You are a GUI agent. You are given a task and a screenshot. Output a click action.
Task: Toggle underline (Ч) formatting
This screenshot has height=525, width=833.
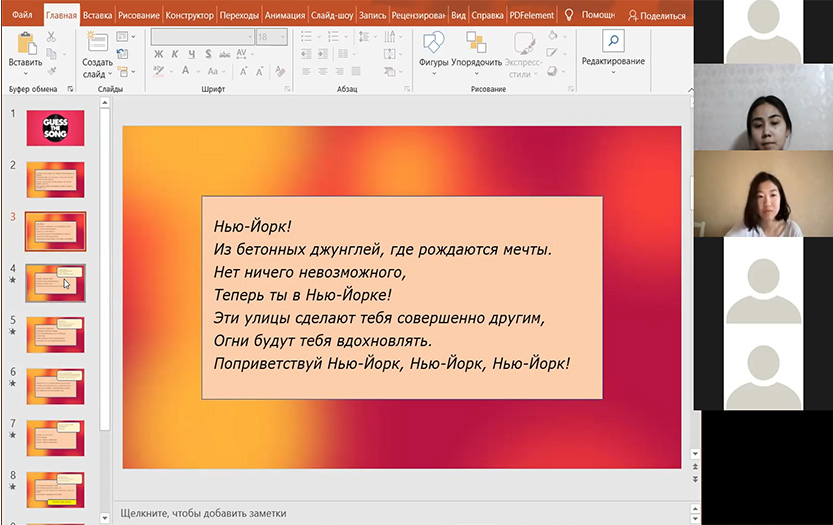(190, 54)
